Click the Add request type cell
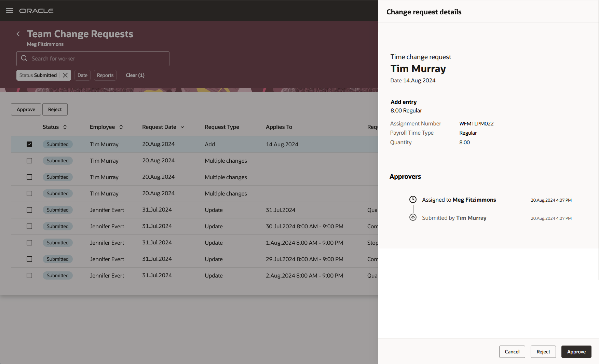Image resolution: width=599 pixels, height=364 pixels. click(210, 144)
